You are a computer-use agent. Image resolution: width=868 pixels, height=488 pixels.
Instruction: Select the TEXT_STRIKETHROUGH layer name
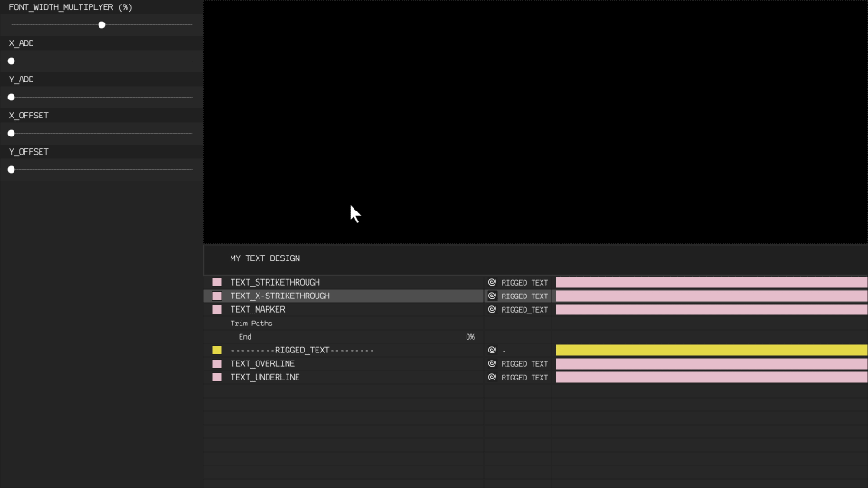(275, 282)
